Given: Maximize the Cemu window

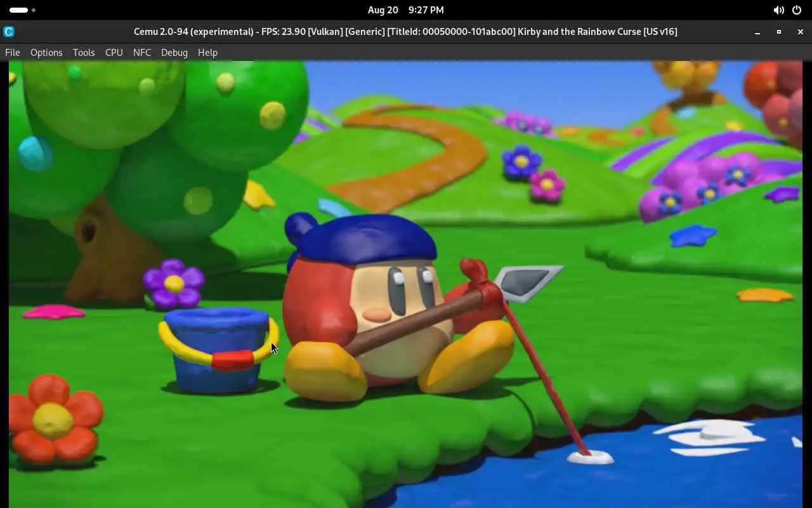Looking at the screenshot, I should [x=779, y=32].
